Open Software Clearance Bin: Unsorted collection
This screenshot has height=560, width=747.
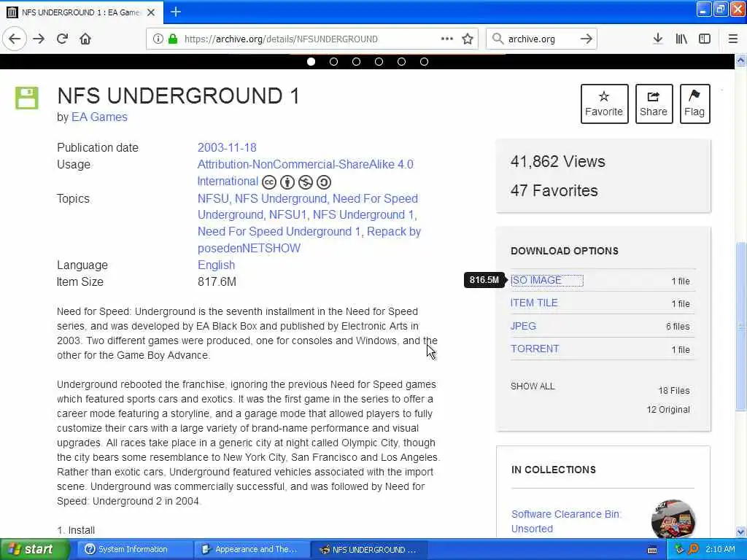[x=566, y=521]
